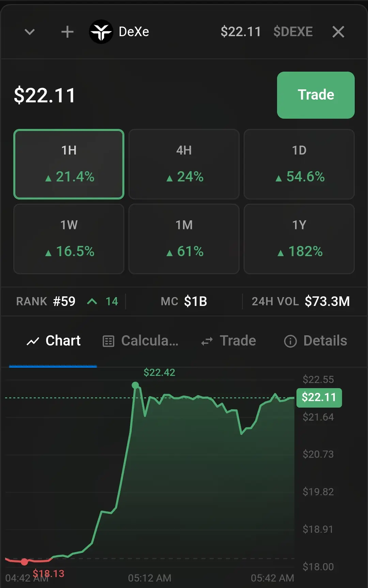Click the $18.13 low point marker
The width and height of the screenshot is (368, 588).
[x=25, y=562]
